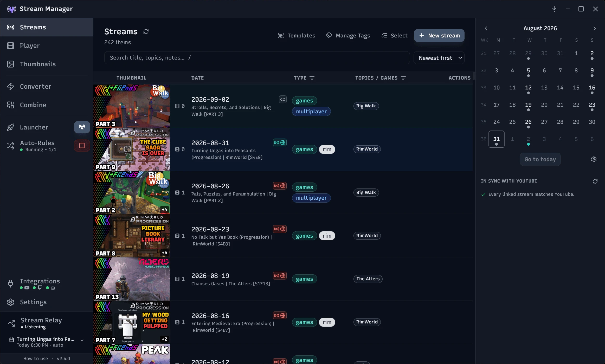
Task: Open the Combine section
Action: 47,105
